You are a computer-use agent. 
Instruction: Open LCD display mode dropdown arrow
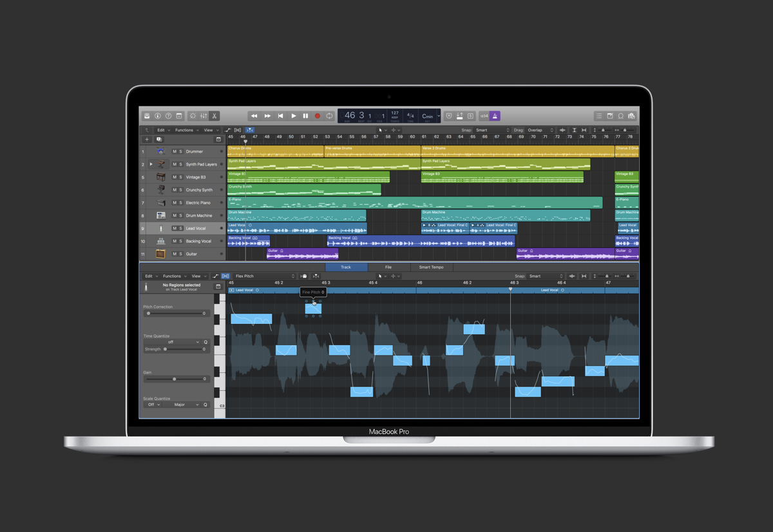(x=439, y=116)
